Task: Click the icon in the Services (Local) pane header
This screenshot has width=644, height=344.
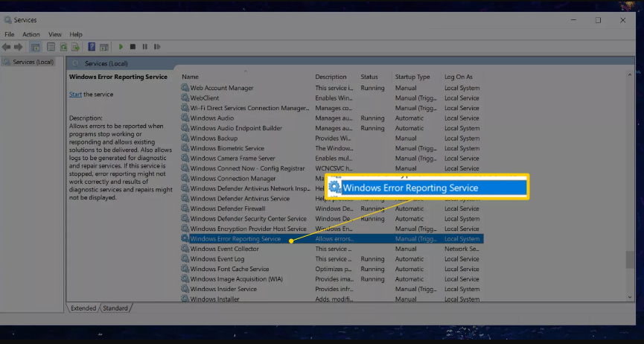Action: click(75, 63)
